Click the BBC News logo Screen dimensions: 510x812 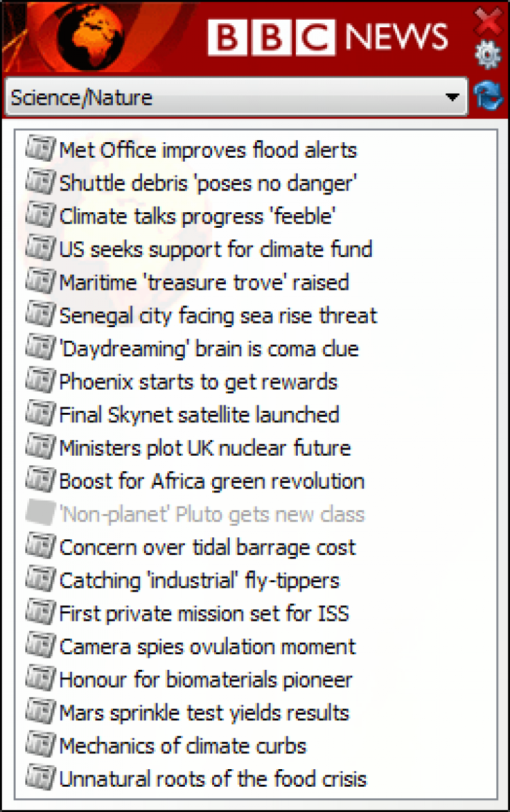(x=328, y=37)
